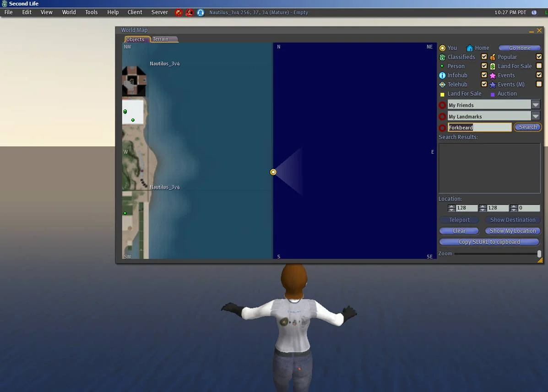Click the map Zoom slider handle
Viewport: 548px width, 392px height.
click(x=539, y=254)
